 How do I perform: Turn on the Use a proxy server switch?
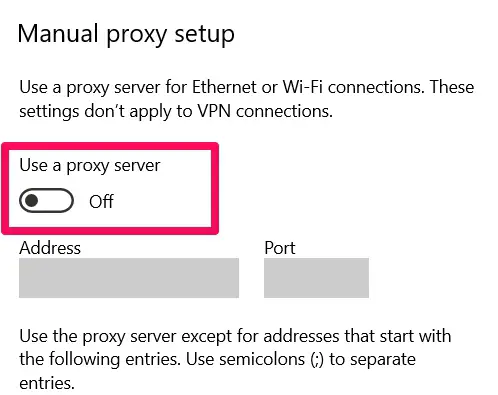46,201
